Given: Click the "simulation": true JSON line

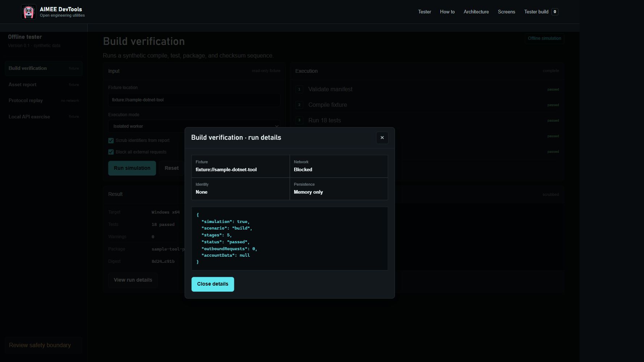Looking at the screenshot, I should (225, 222).
